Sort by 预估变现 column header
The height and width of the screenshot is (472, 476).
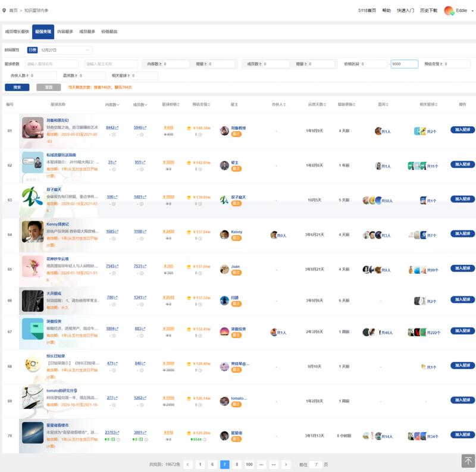pyautogui.click(x=202, y=104)
